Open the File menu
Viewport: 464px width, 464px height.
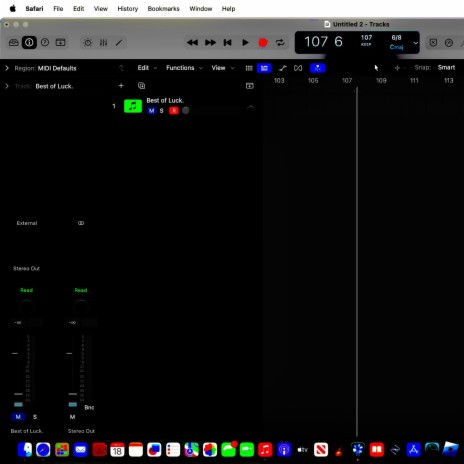[58, 9]
